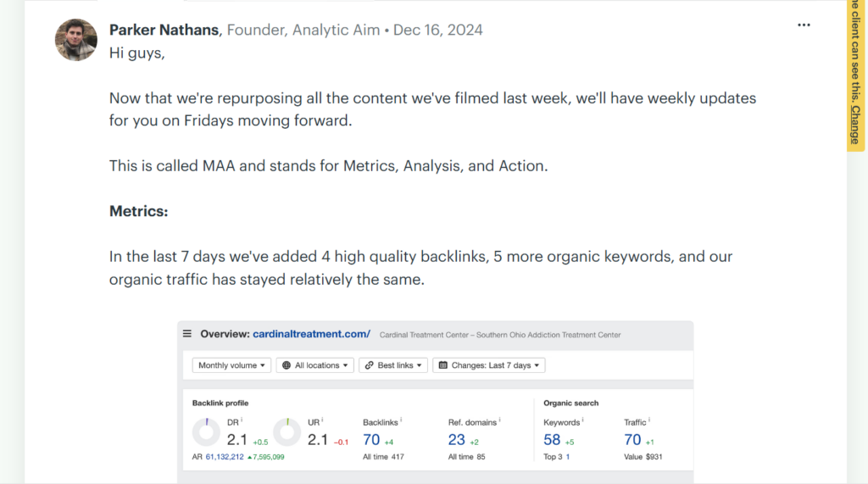This screenshot has height=484, width=868.
Task: Open Changes: Last 7 days dropdown
Action: tap(489, 365)
